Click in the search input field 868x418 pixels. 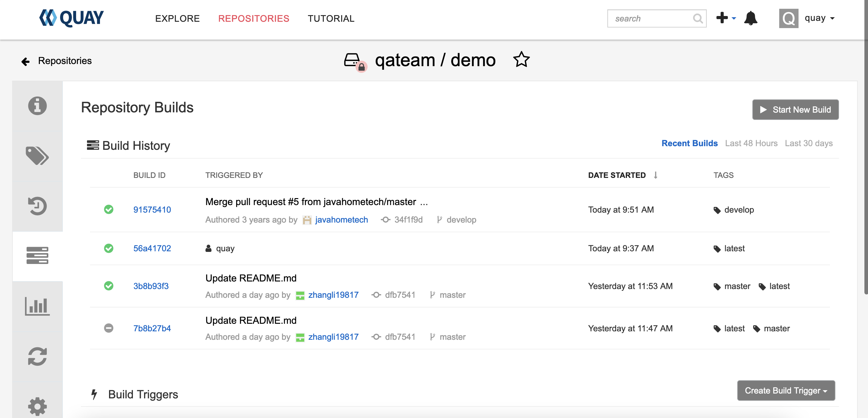pyautogui.click(x=650, y=18)
